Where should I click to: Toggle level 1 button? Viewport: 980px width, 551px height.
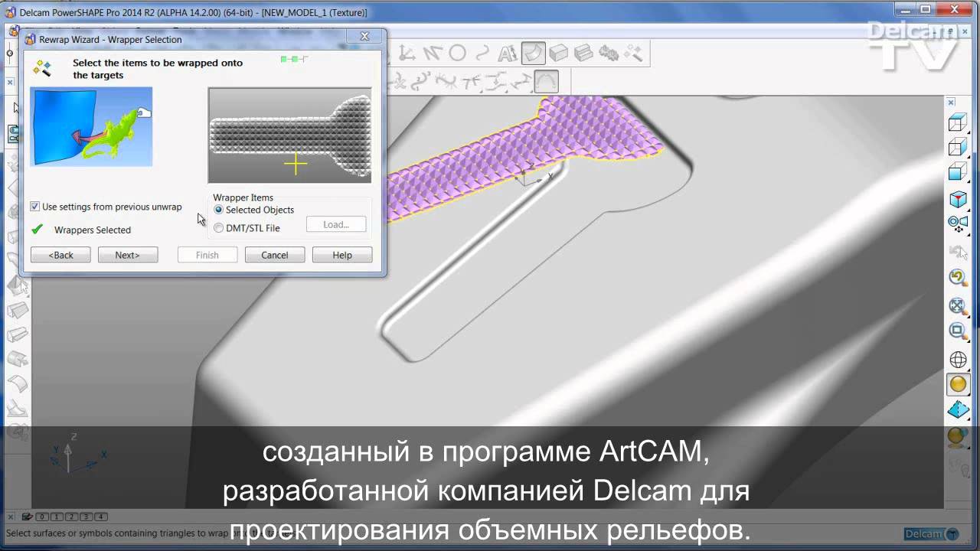[x=57, y=517]
